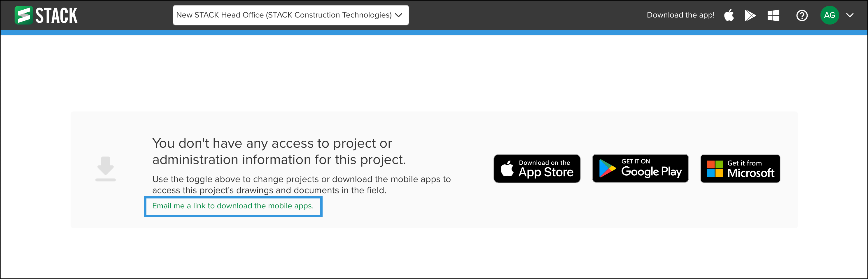Click the green STACK logo icon
The width and height of the screenshot is (868, 279).
23,15
